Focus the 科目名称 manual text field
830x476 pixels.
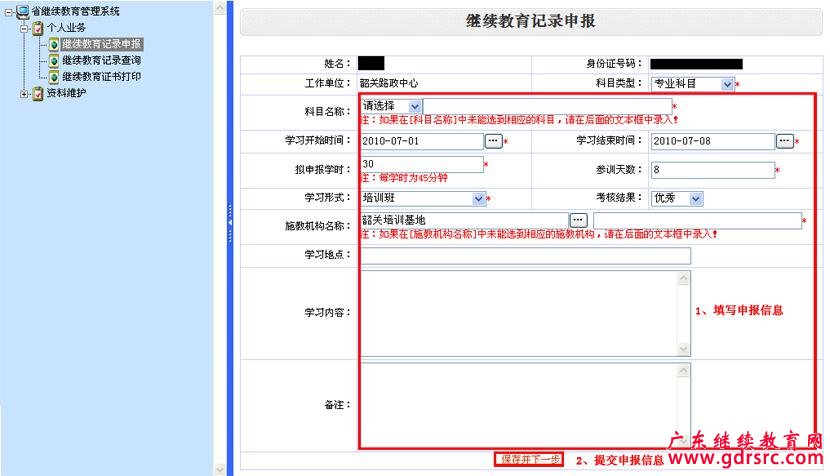pyautogui.click(x=547, y=106)
